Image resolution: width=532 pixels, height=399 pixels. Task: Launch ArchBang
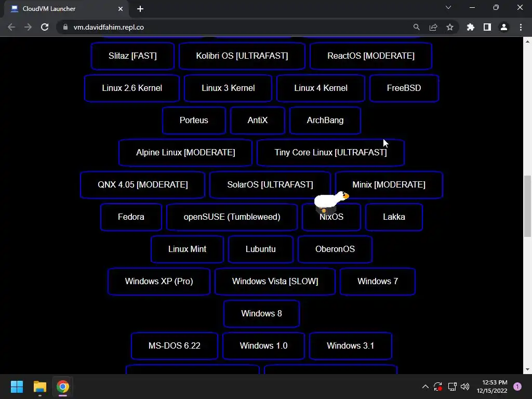[325, 121]
